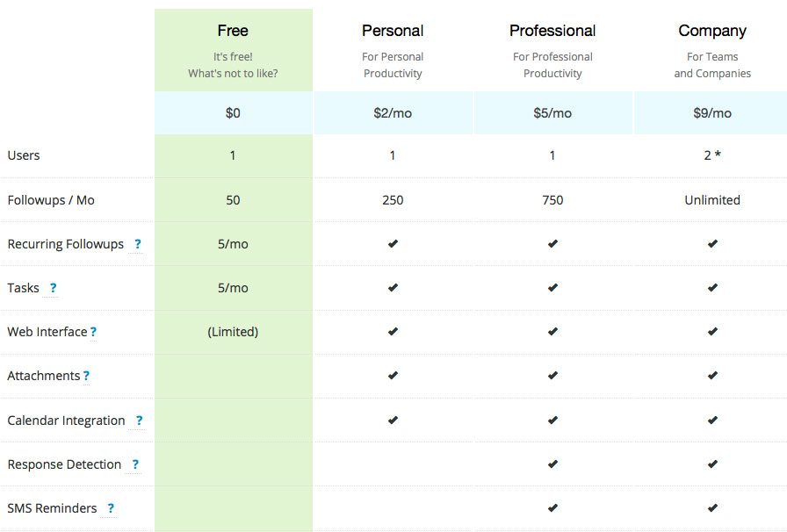Viewport: 787px width, 532px height.
Task: Open the Web Interface help tooltip icon
Action: point(93,332)
